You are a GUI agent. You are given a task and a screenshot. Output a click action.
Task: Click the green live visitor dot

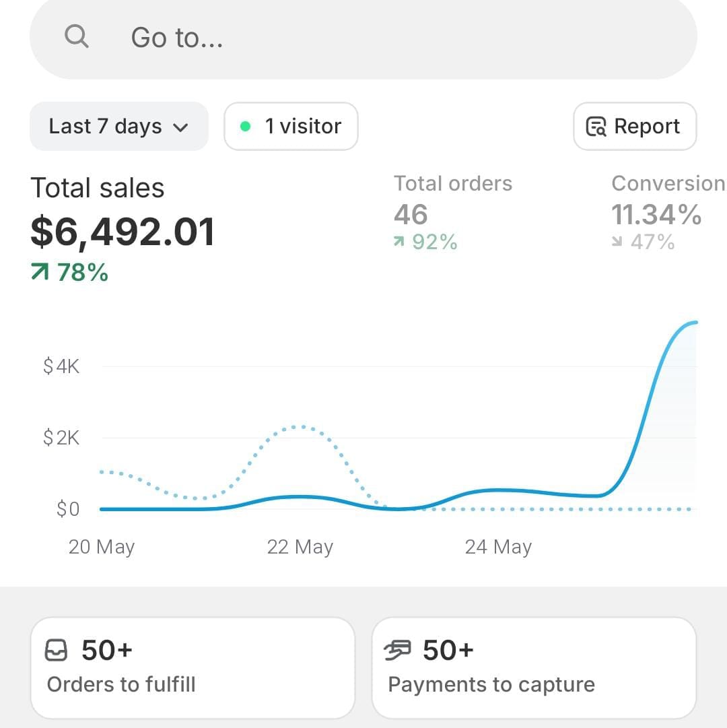pyautogui.click(x=246, y=127)
